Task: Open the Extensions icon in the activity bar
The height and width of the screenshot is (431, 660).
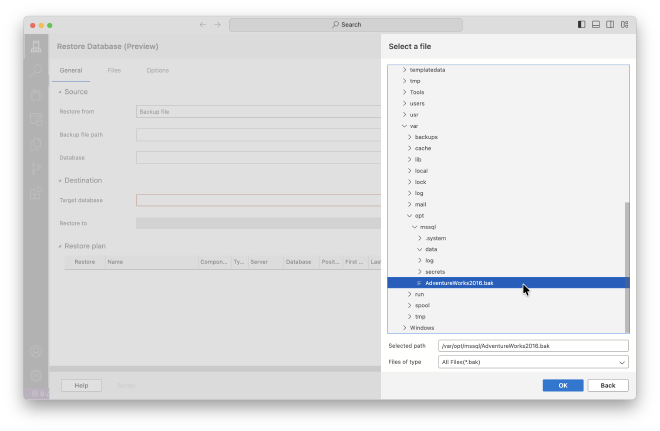Action: pyautogui.click(x=36, y=193)
